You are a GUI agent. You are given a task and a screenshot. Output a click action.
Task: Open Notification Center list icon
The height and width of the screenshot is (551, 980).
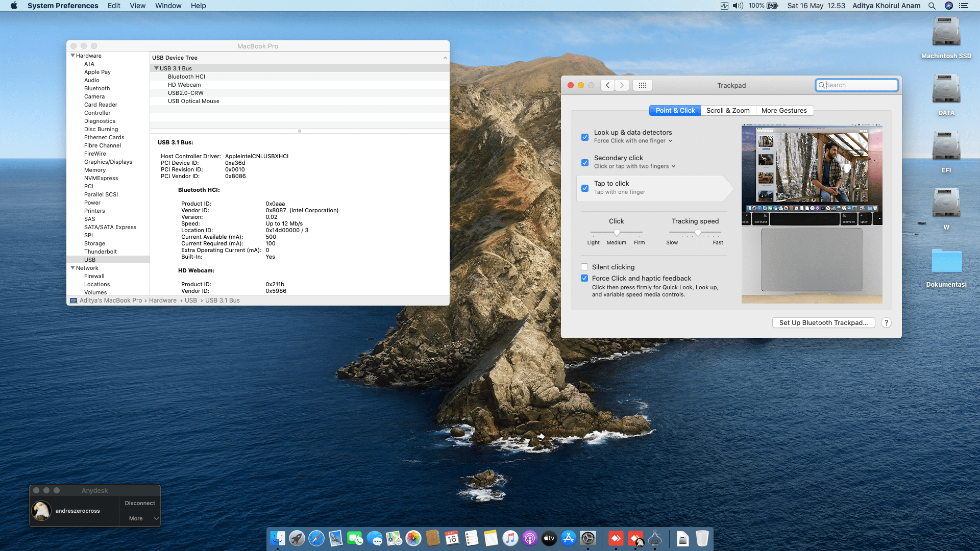click(x=964, y=6)
